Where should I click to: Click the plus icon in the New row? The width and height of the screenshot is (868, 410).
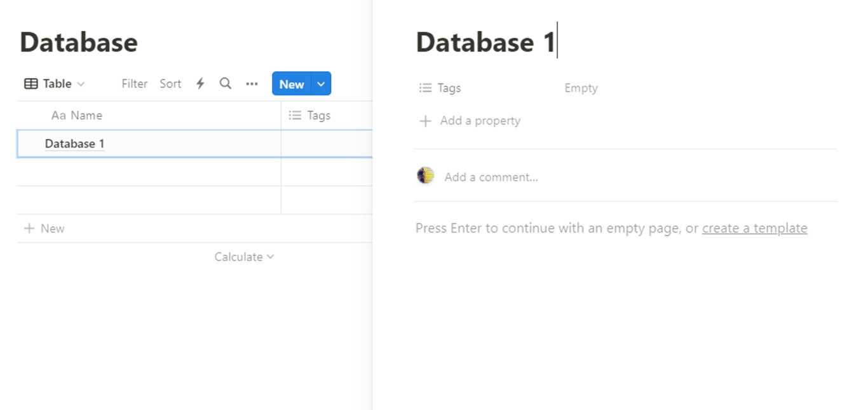point(29,229)
